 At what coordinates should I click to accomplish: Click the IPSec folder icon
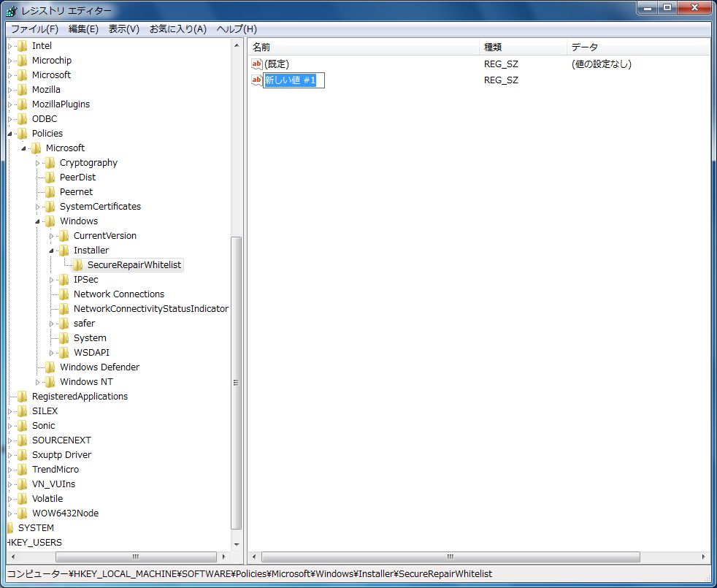pos(64,280)
